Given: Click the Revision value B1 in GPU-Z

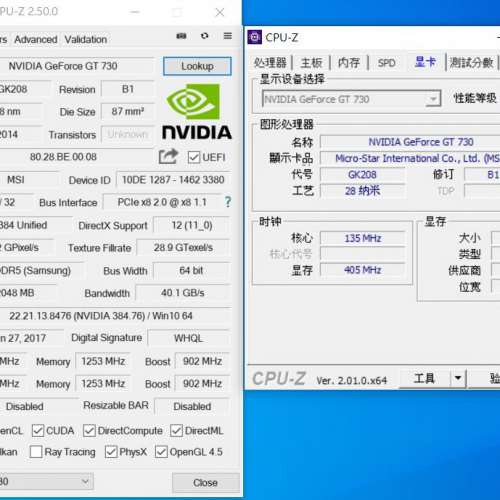Looking at the screenshot, I should click(x=128, y=89).
